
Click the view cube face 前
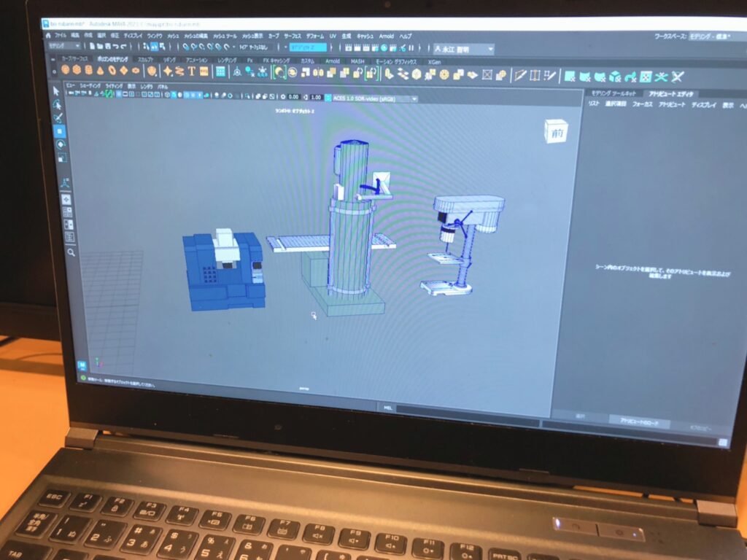(x=557, y=132)
